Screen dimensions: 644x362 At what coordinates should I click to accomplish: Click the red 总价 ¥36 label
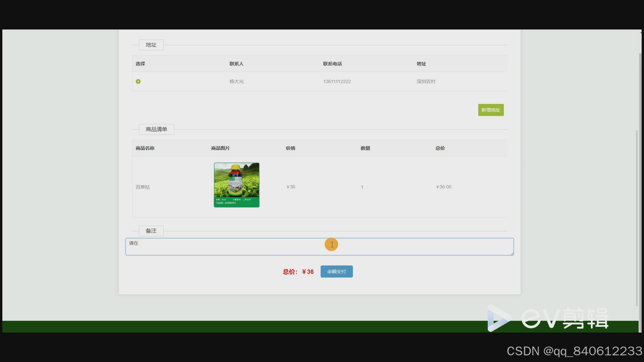(298, 272)
